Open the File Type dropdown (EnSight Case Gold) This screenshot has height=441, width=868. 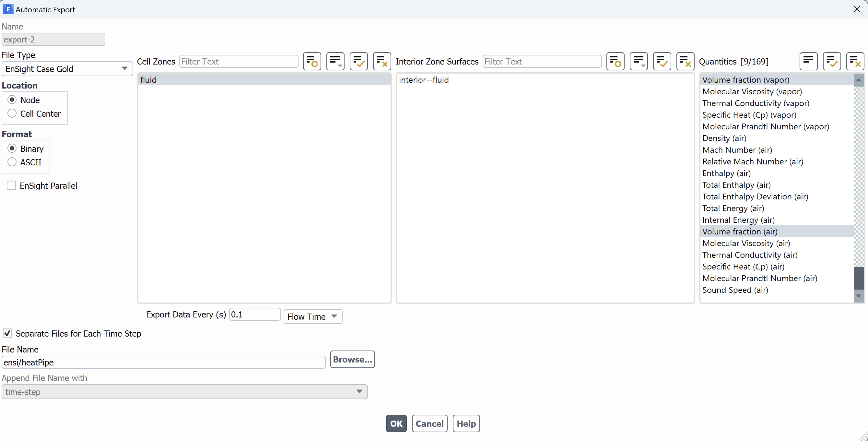coord(67,69)
